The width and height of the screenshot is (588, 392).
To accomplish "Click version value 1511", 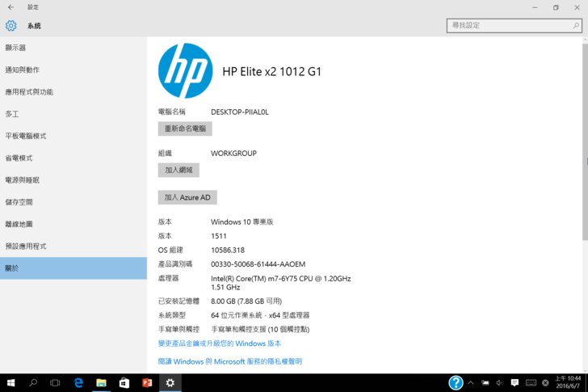I will 219,236.
